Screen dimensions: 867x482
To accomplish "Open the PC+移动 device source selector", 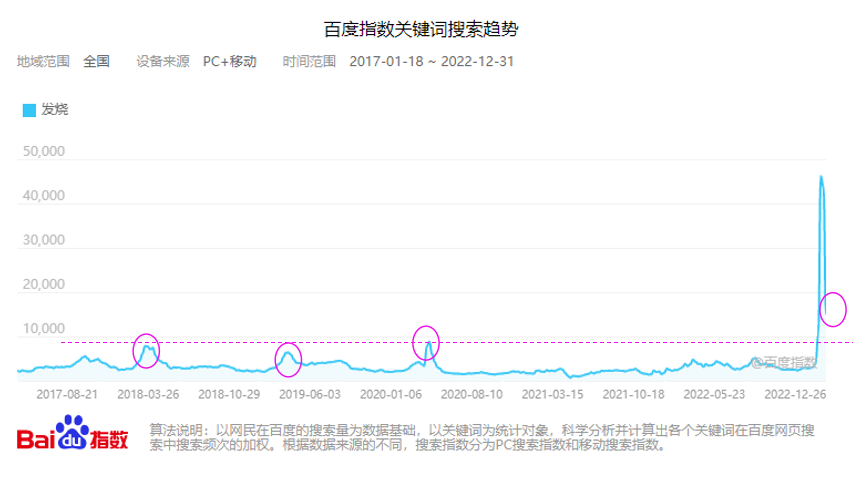I will point(229,61).
